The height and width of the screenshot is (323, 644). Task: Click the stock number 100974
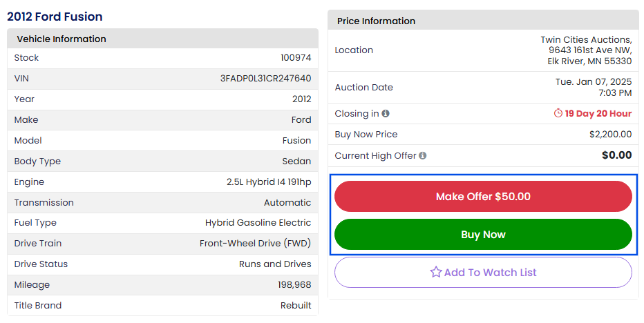296,58
